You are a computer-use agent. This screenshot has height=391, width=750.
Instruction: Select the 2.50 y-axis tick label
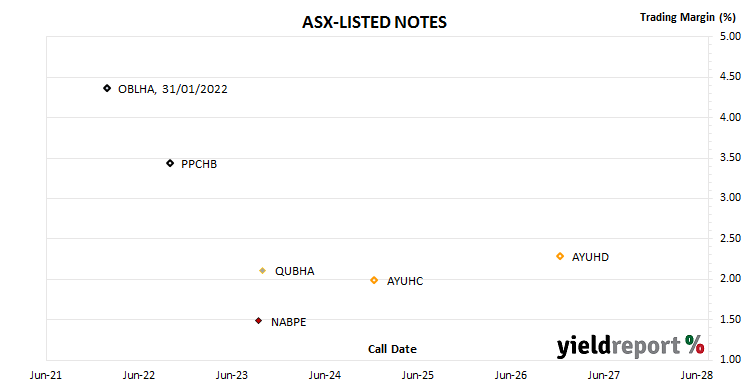pos(730,238)
